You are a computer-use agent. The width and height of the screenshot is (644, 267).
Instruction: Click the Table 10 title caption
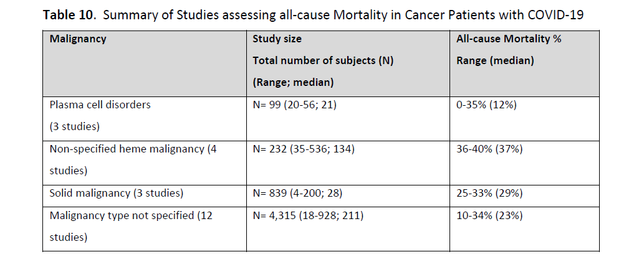click(x=313, y=16)
